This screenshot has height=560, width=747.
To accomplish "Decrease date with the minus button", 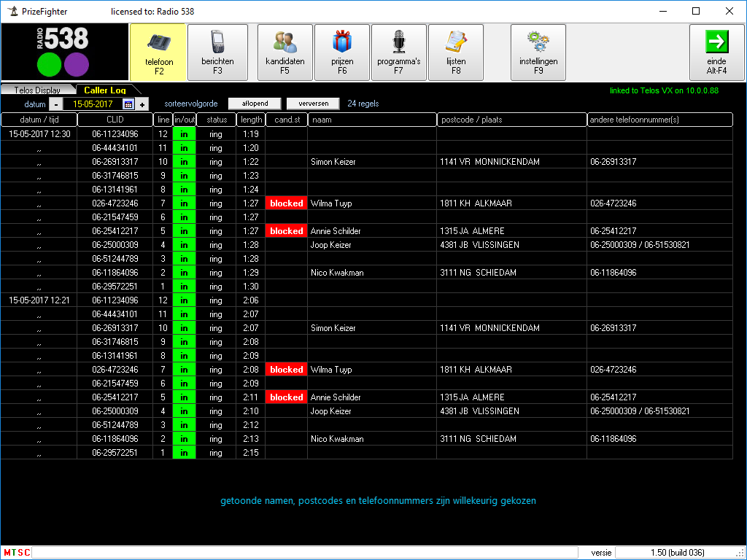I will point(57,104).
